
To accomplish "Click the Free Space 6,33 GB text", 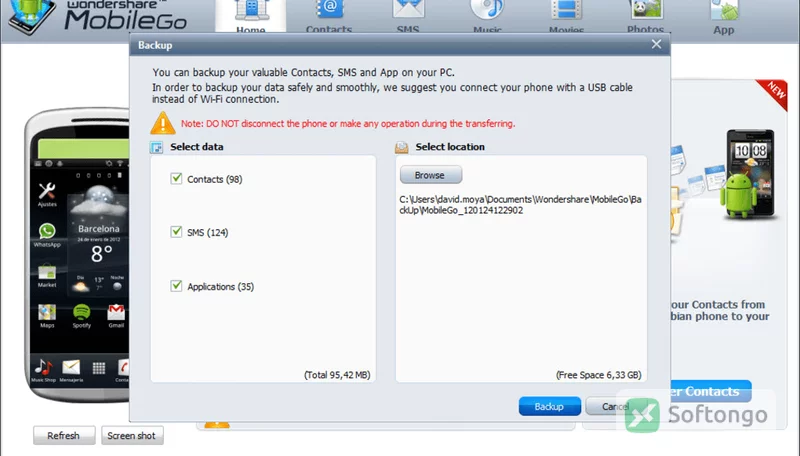I will tap(598, 375).
